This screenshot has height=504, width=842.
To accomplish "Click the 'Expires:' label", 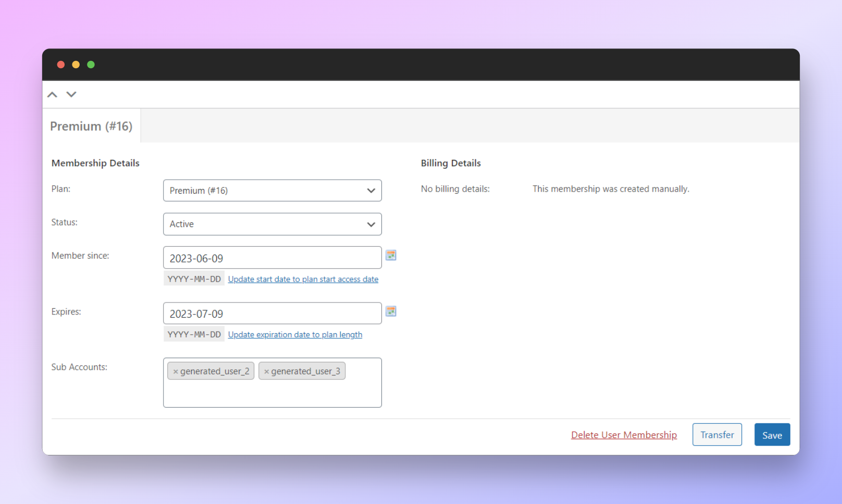I will [x=66, y=312].
